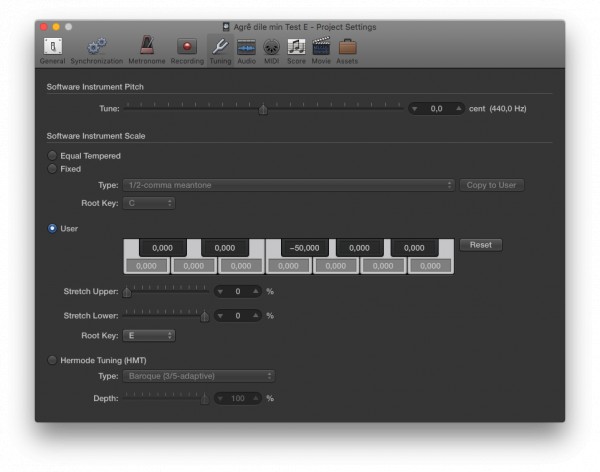Viewport: 600px width, 472px height.
Task: Decrease the Tune cent value arrow
Action: click(414, 109)
